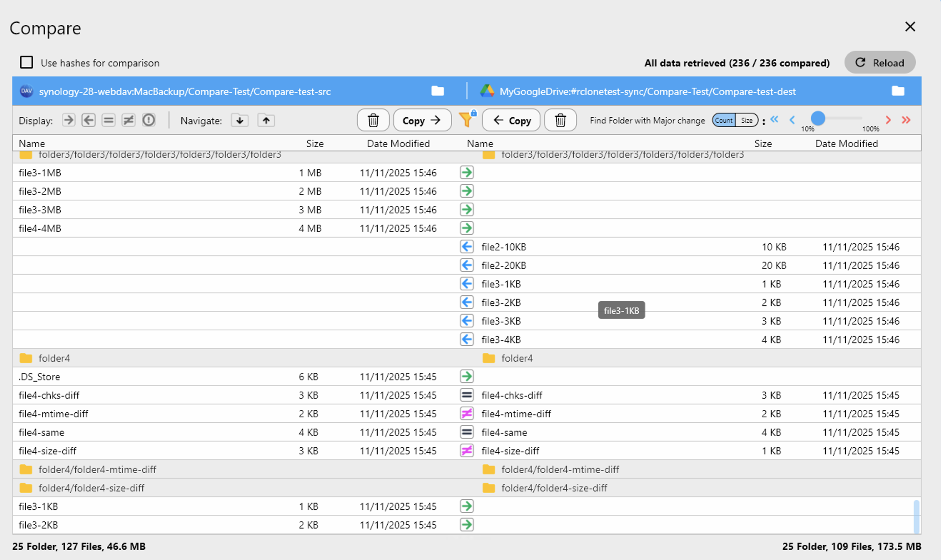Screen dimensions: 941x560
Task: Enable the Use hashes for comparison checkbox
Action: [26, 62]
